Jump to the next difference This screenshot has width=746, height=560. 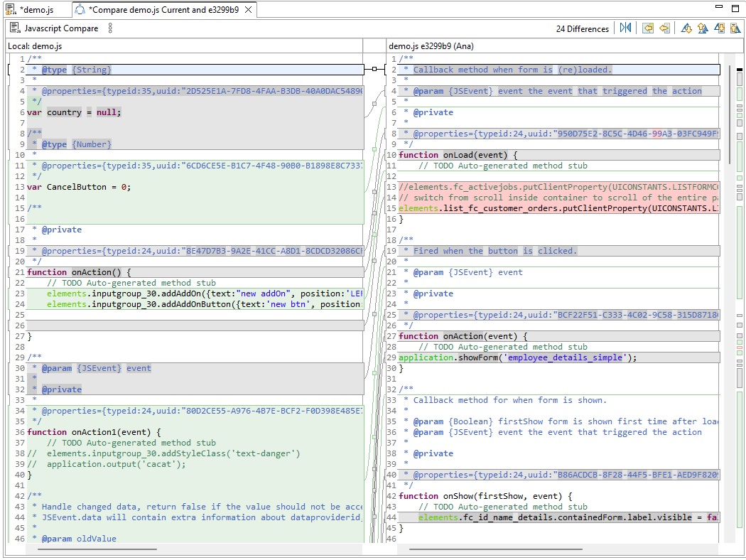point(686,28)
